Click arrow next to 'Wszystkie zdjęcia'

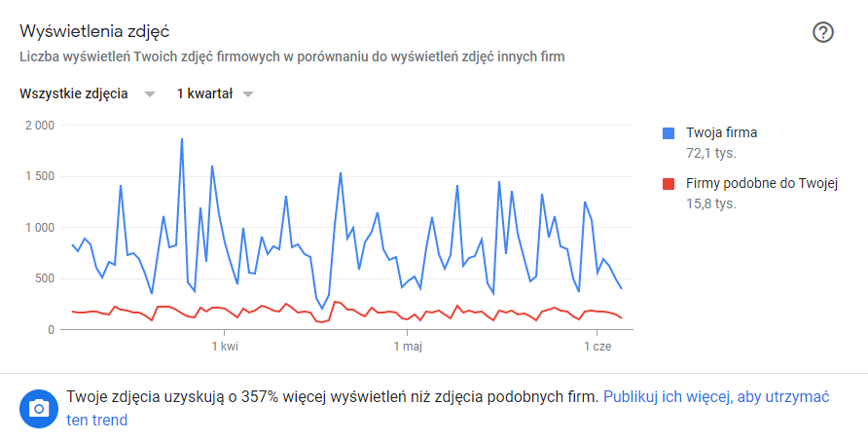149,94
